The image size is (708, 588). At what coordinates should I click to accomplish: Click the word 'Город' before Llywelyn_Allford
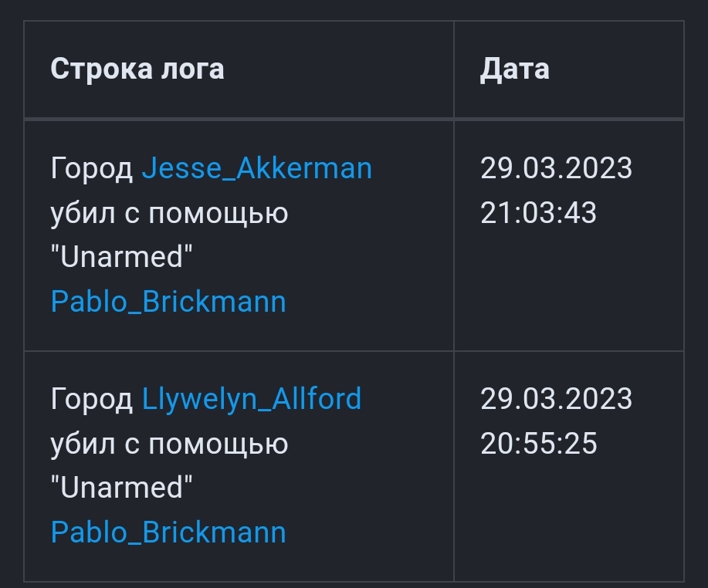(x=92, y=399)
